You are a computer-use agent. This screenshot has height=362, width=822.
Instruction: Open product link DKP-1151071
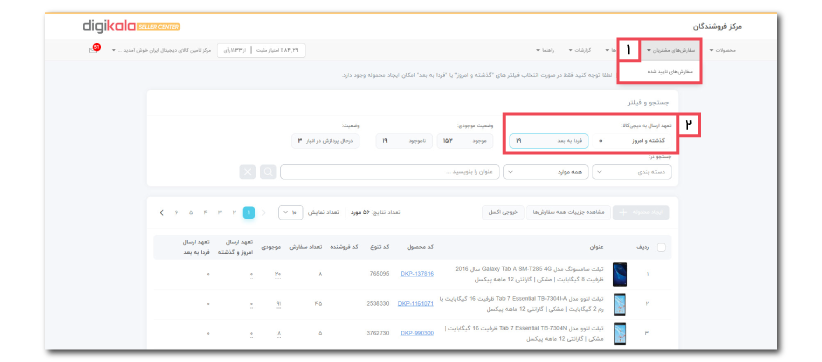[x=416, y=303]
